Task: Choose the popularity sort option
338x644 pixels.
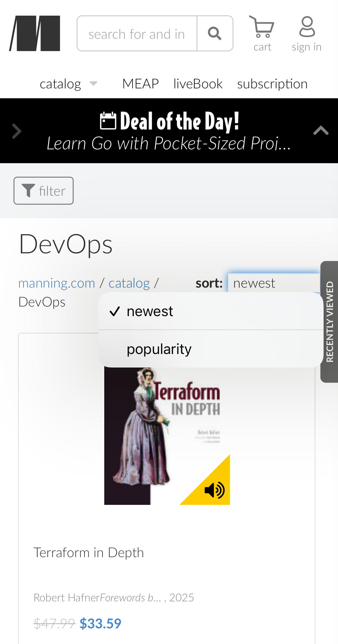Action: click(211, 349)
